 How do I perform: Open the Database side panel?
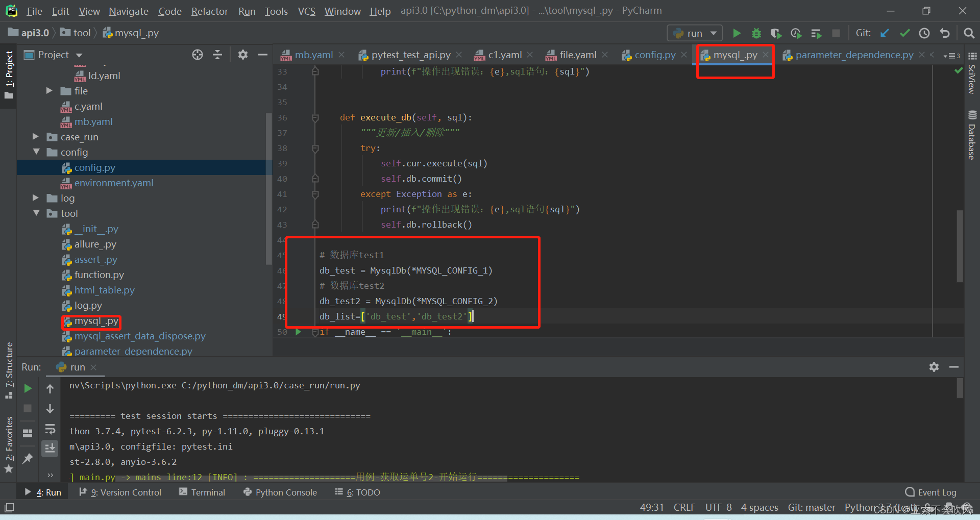click(972, 135)
